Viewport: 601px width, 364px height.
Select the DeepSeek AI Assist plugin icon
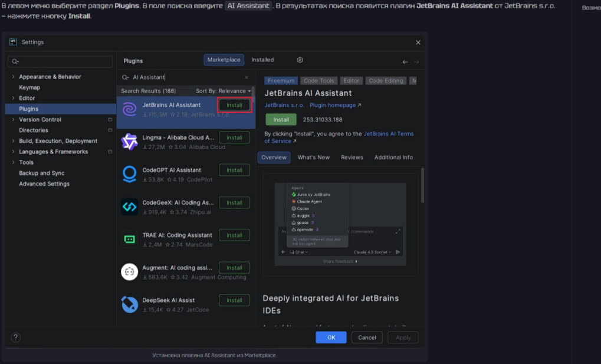tap(129, 304)
